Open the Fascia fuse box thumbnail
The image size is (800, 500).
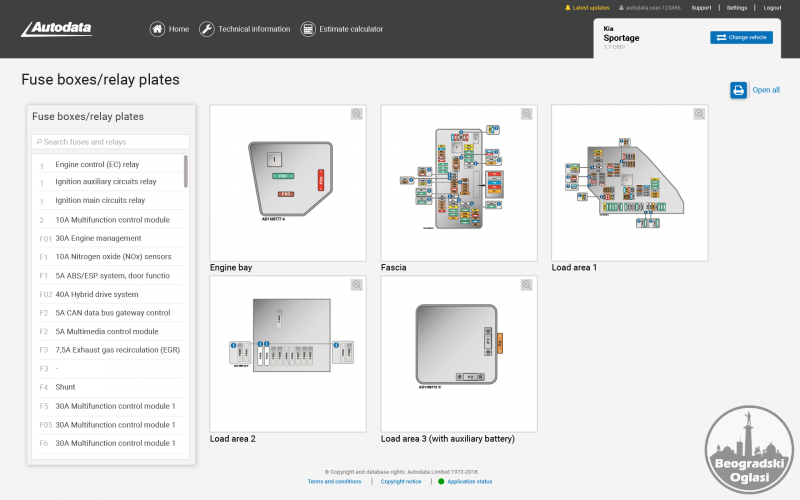(459, 183)
